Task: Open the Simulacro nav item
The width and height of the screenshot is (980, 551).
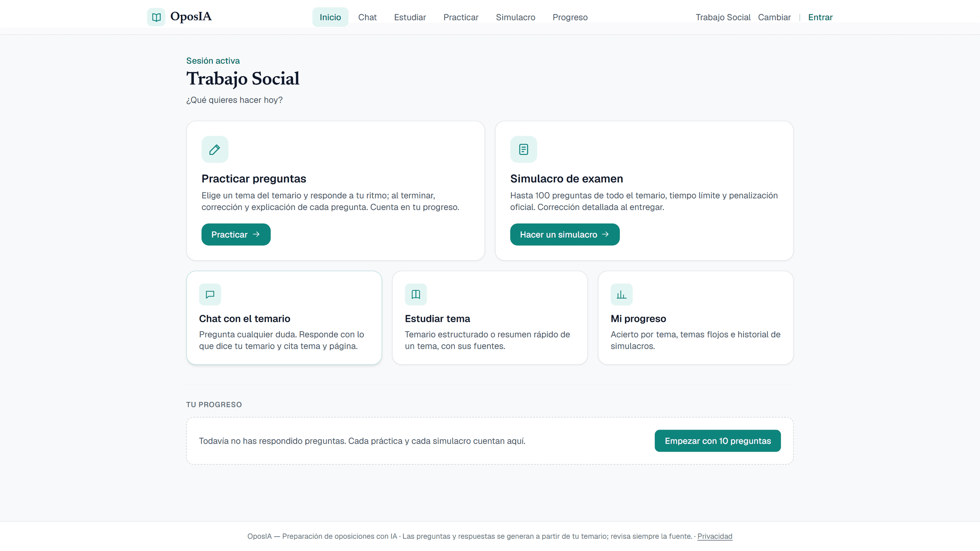Action: [516, 17]
